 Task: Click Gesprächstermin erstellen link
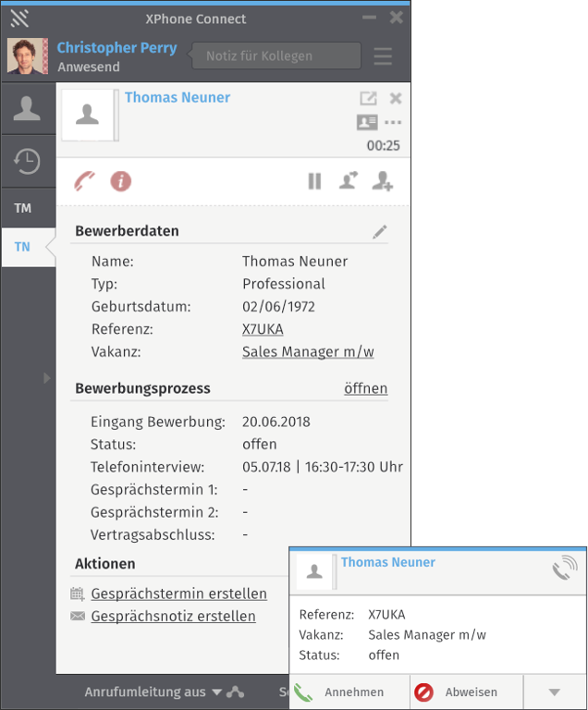179,594
